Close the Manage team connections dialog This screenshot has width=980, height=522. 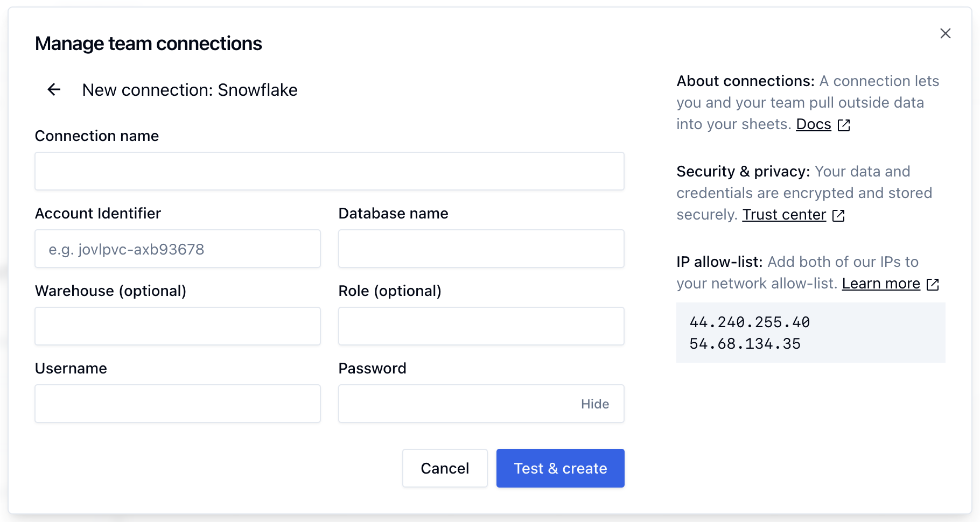[x=945, y=33]
